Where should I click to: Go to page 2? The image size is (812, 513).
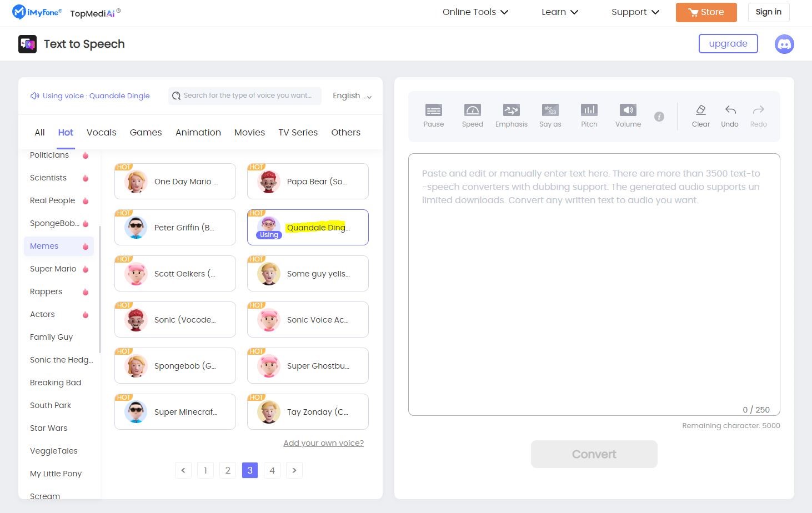[x=228, y=470]
